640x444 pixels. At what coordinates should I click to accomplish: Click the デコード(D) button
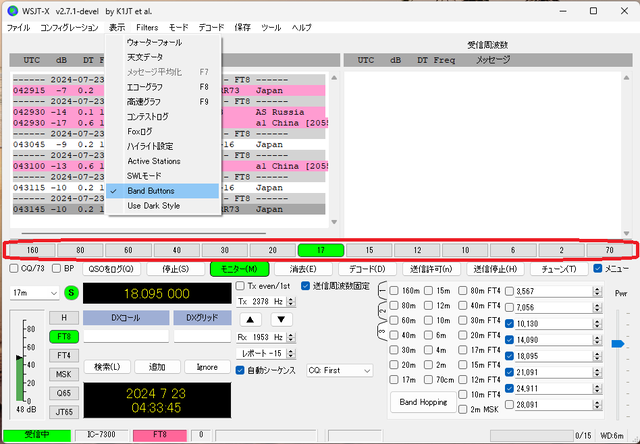click(x=367, y=269)
